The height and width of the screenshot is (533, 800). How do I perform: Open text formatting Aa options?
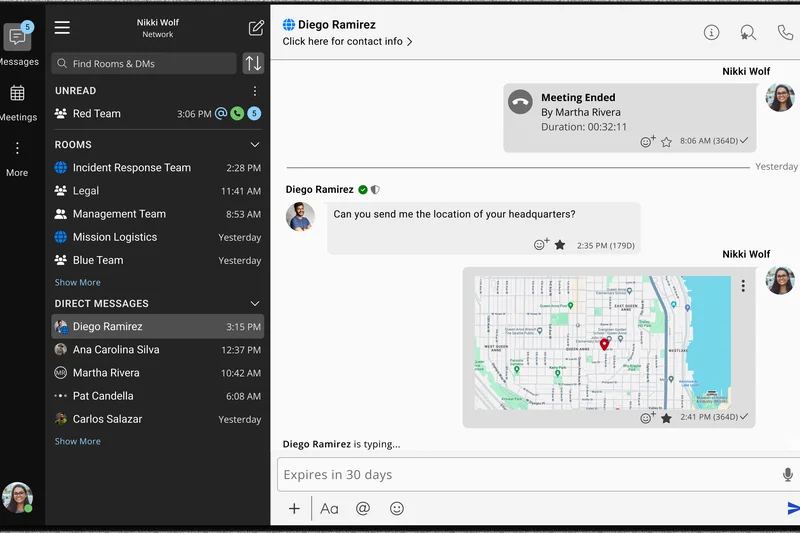tap(329, 508)
